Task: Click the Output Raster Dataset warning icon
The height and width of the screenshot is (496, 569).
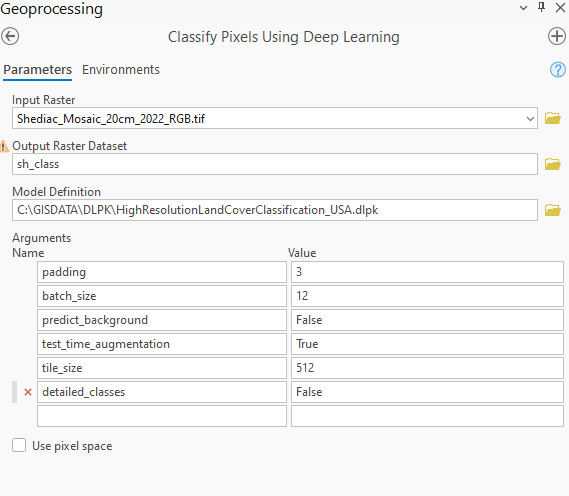Action: tap(4, 146)
